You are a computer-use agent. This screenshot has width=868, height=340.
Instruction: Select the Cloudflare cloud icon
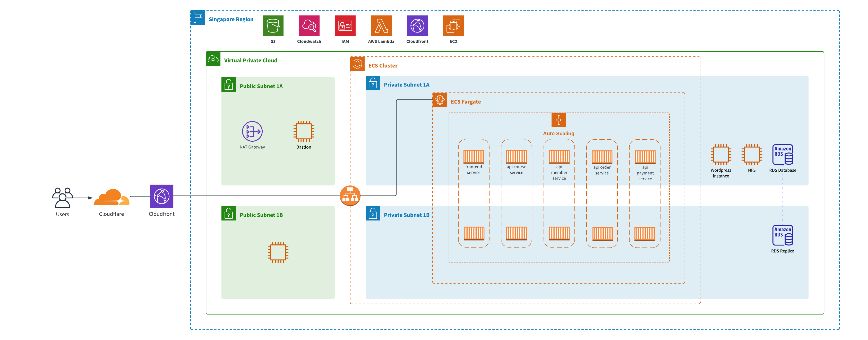[111, 197]
